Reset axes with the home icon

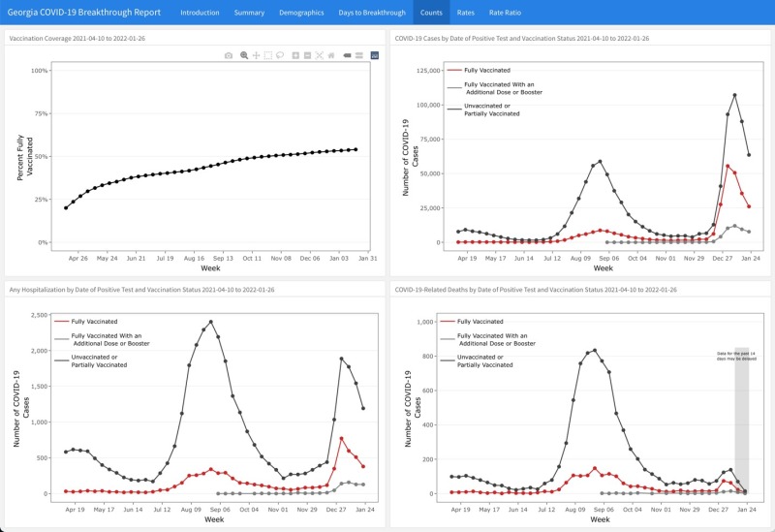tap(331, 55)
